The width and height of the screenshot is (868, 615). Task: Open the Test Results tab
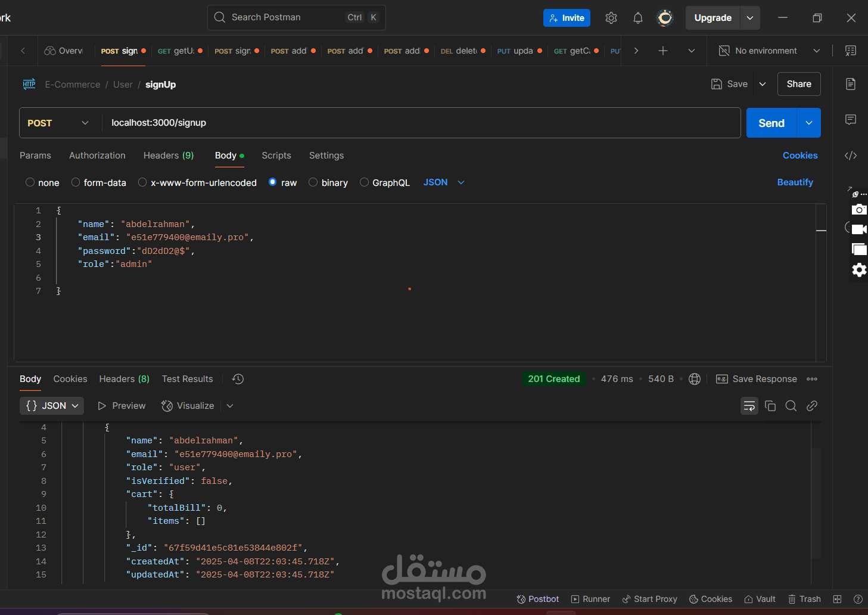pyautogui.click(x=187, y=379)
